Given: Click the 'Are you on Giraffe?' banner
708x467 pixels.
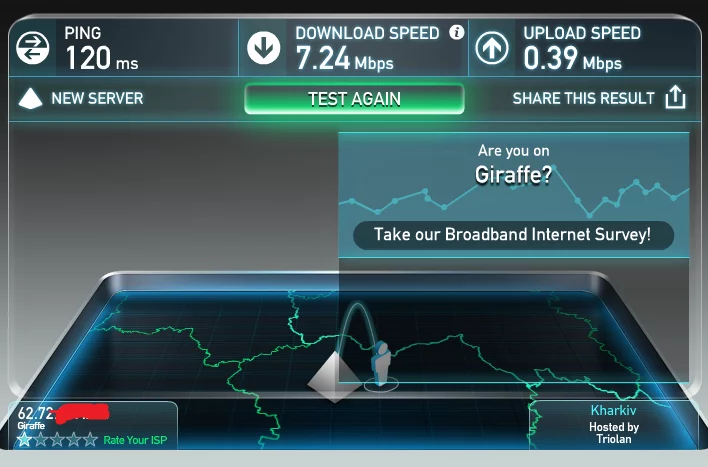Looking at the screenshot, I should click(514, 164).
